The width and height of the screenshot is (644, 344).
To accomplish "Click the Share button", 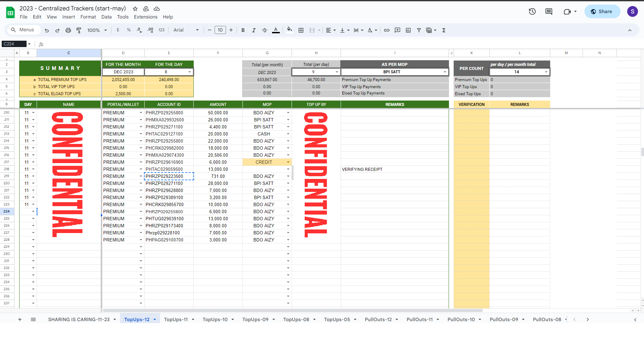I will tap(602, 11).
